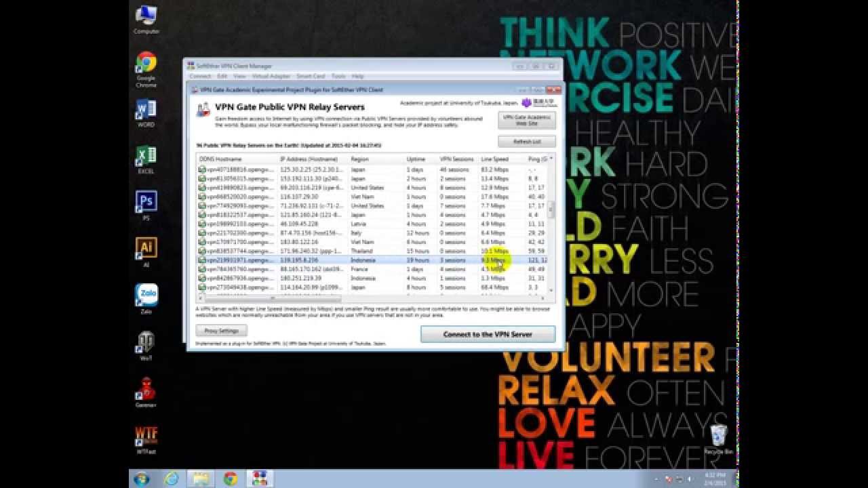868x488 pixels.
Task: Launch Illustrator AI desktop shortcut
Action: coord(146,252)
